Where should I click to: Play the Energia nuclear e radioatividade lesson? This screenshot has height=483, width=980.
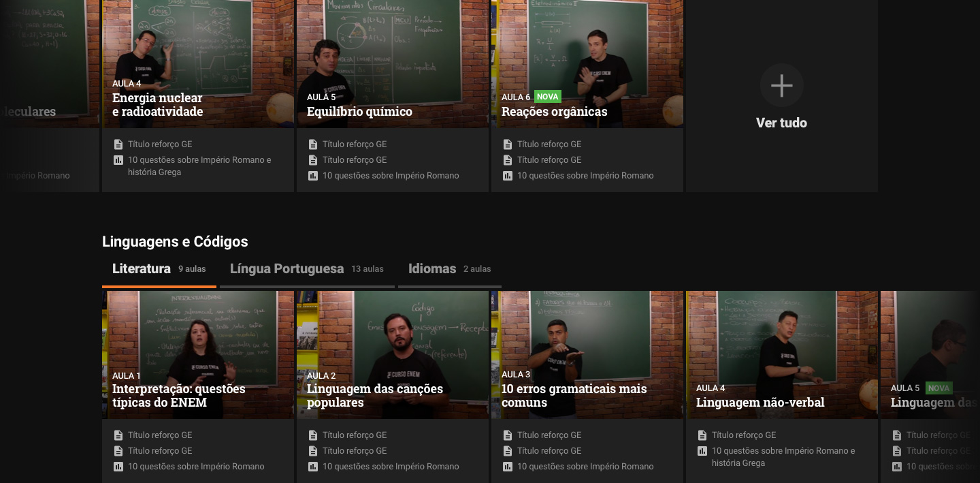[198, 64]
